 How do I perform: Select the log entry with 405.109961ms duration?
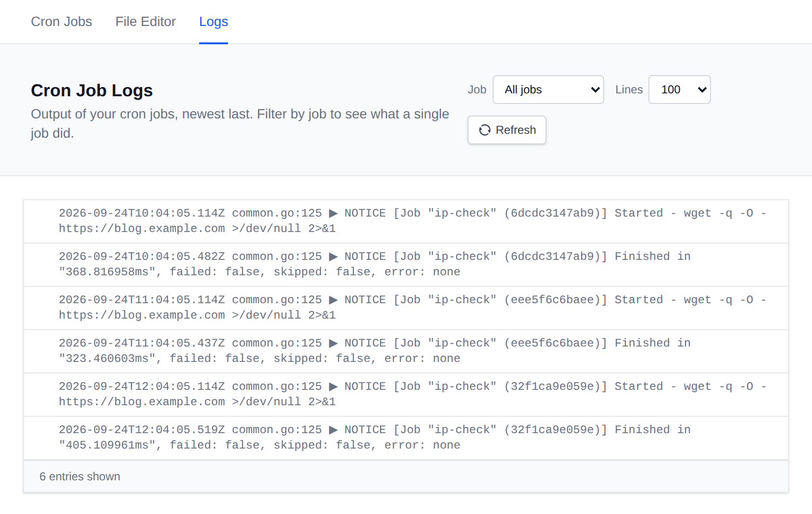(x=406, y=438)
